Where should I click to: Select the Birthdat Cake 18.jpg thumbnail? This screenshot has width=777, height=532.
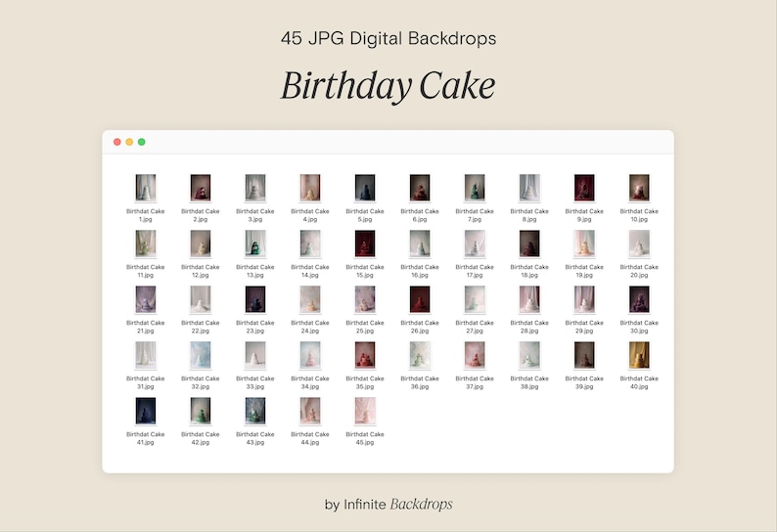[x=529, y=244]
